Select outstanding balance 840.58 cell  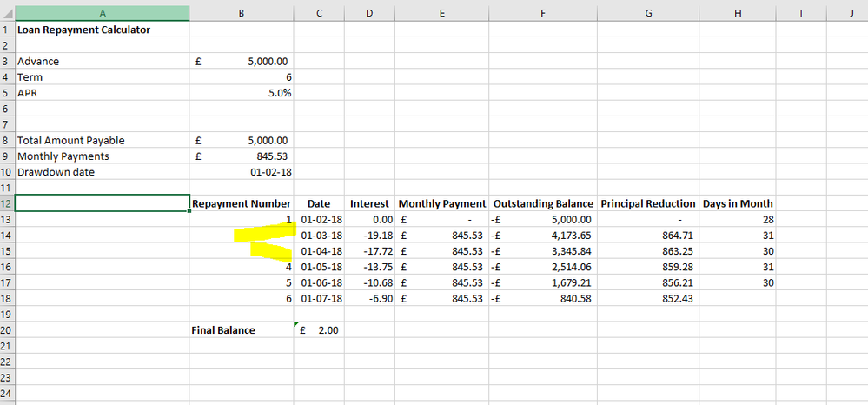pos(543,299)
